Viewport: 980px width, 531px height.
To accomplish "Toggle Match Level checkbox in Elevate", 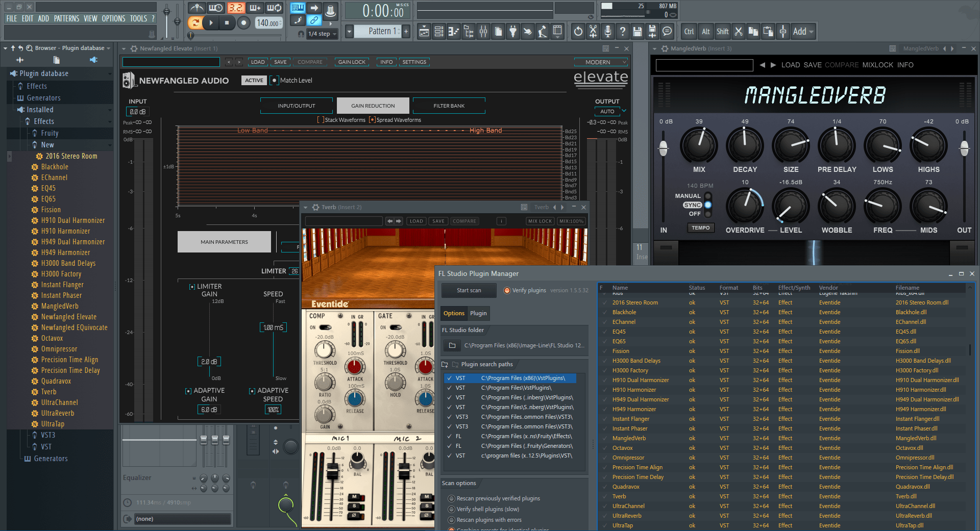I will point(274,80).
